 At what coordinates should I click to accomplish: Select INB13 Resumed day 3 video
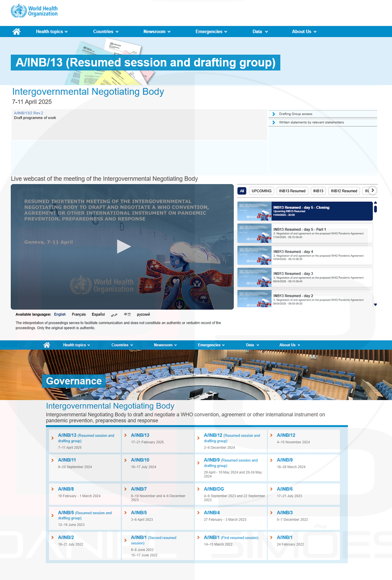(305, 277)
